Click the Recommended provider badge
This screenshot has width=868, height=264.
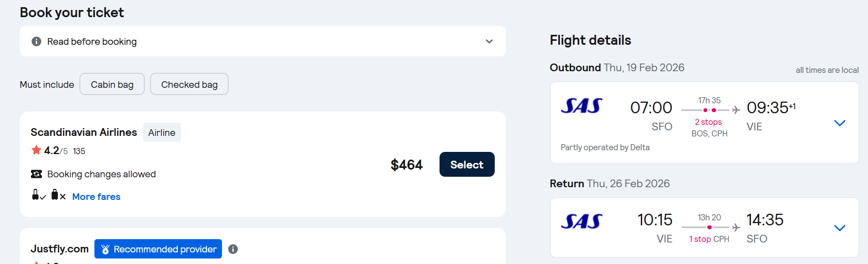tap(158, 249)
